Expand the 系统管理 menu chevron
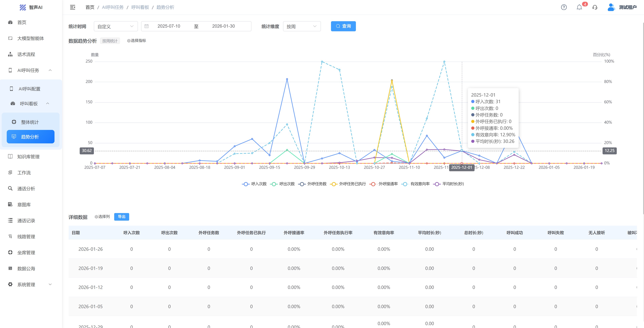This screenshot has height=328, width=644. pos(50,284)
